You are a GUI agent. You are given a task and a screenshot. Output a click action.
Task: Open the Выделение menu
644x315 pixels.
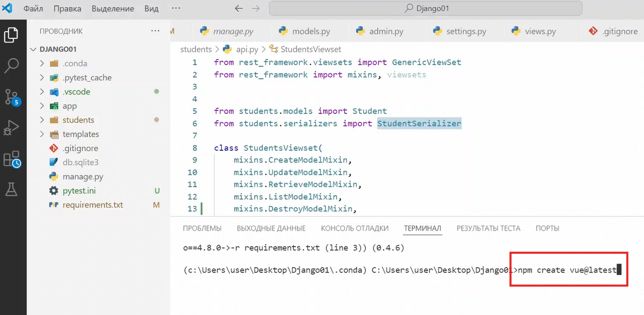(x=112, y=9)
